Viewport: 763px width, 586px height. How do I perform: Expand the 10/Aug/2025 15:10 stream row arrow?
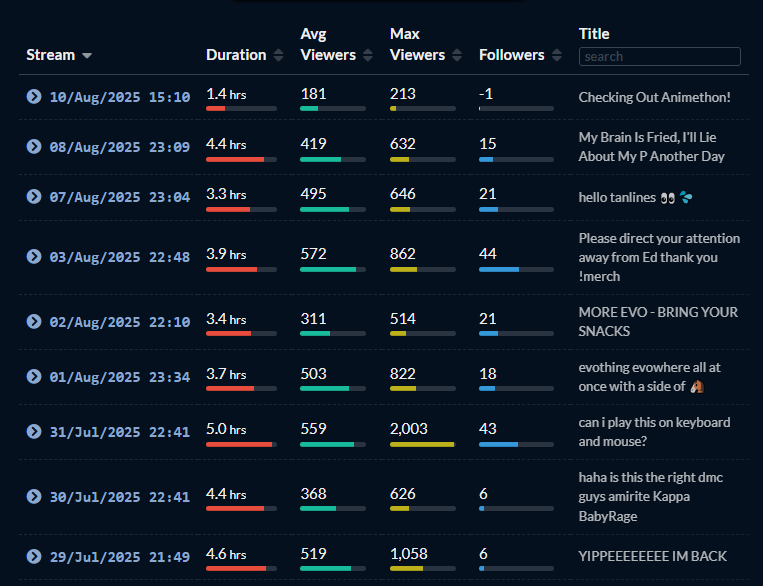click(x=34, y=96)
